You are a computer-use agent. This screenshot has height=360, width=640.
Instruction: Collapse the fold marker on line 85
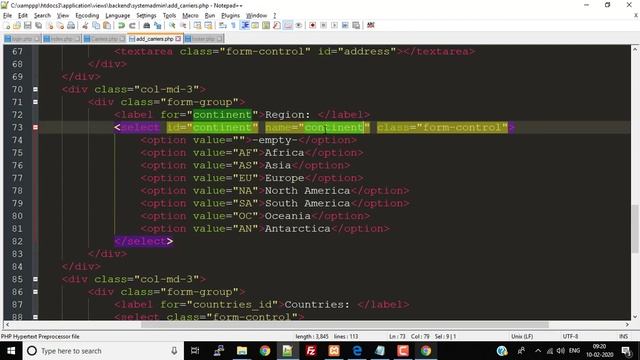(36, 279)
